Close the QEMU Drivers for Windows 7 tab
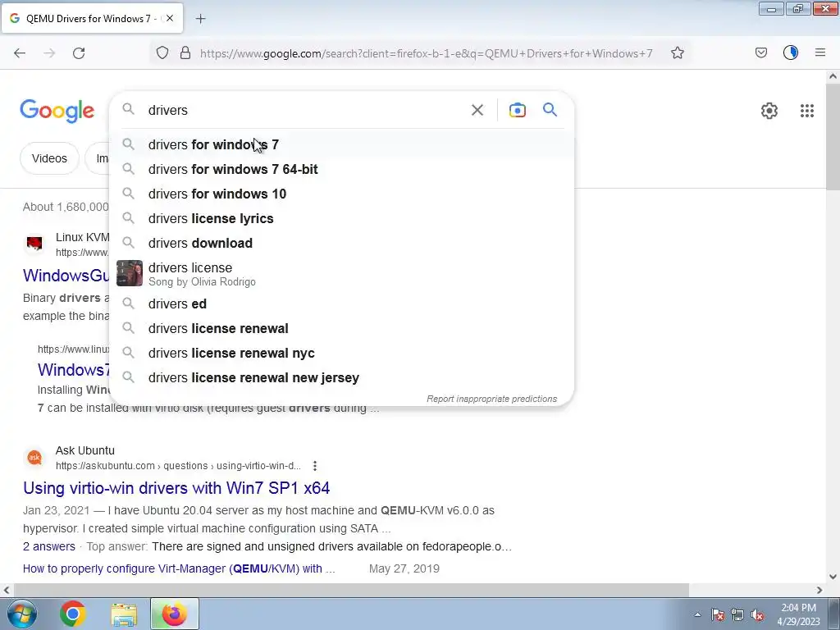 coord(169,18)
